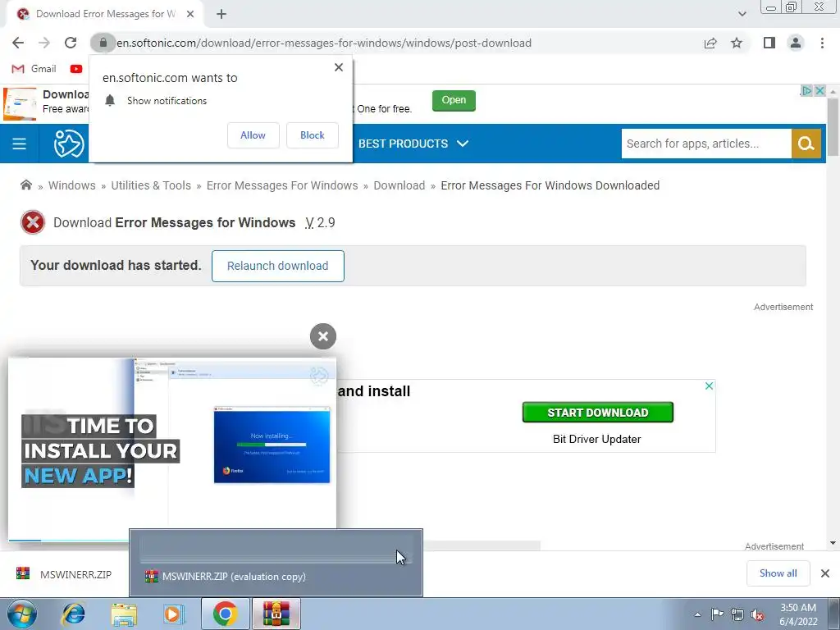This screenshot has height=630, width=840.
Task: Show hidden tray icons arrow
Action: (x=697, y=614)
